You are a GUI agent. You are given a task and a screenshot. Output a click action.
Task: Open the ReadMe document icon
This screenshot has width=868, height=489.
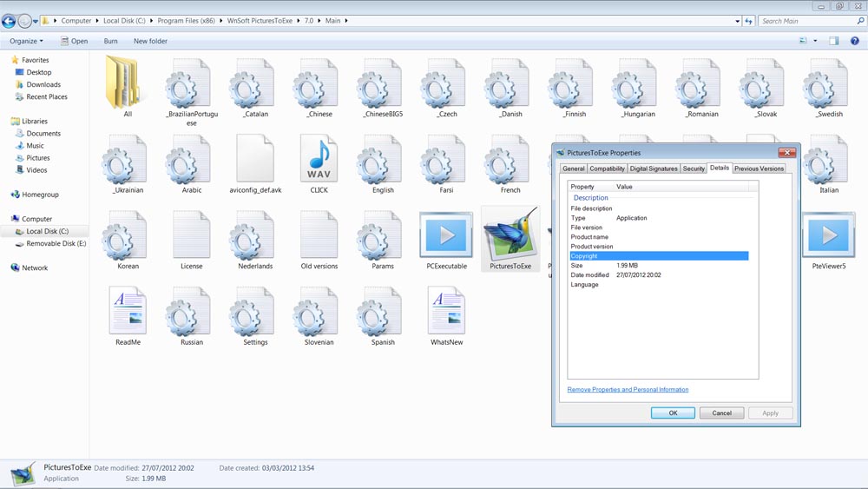point(128,311)
